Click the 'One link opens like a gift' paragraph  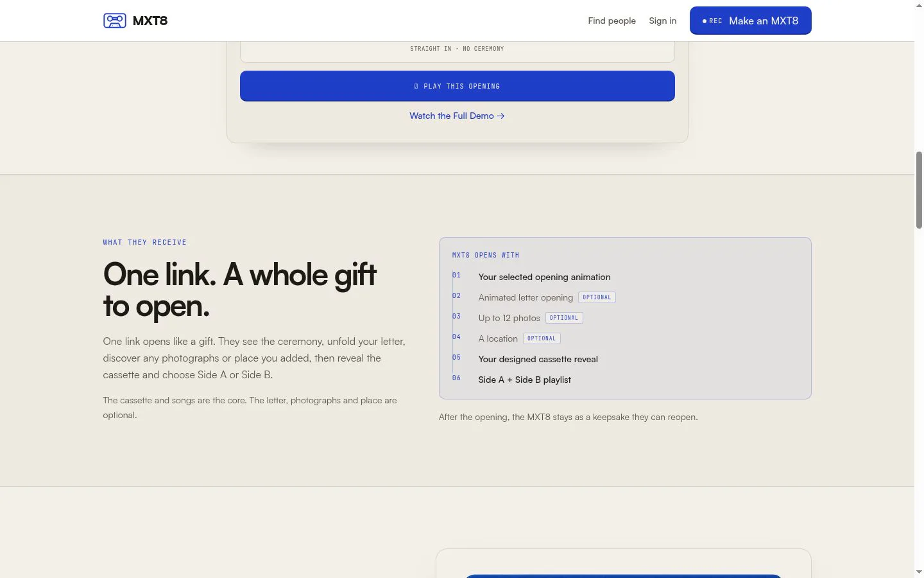coord(254,358)
